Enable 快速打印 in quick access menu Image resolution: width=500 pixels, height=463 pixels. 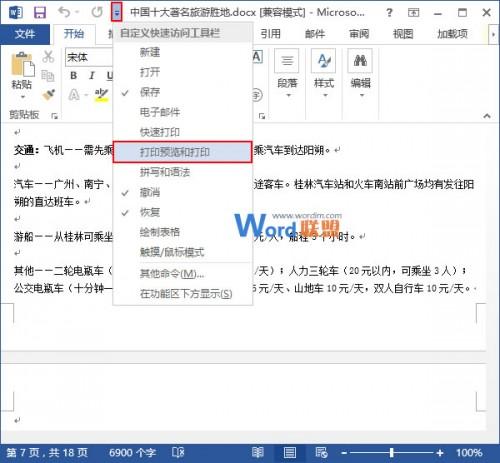pos(182,132)
